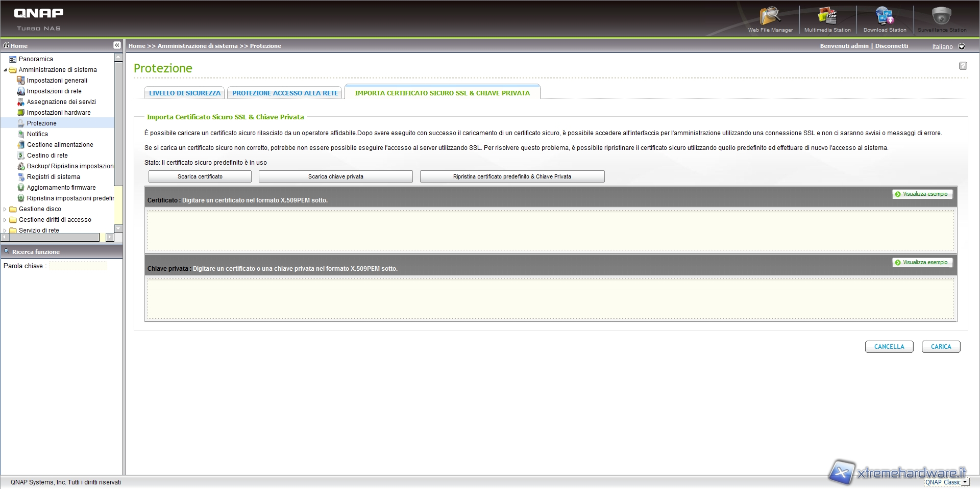980x489 pixels.
Task: Open Surveillance Station icon
Action: 941,17
